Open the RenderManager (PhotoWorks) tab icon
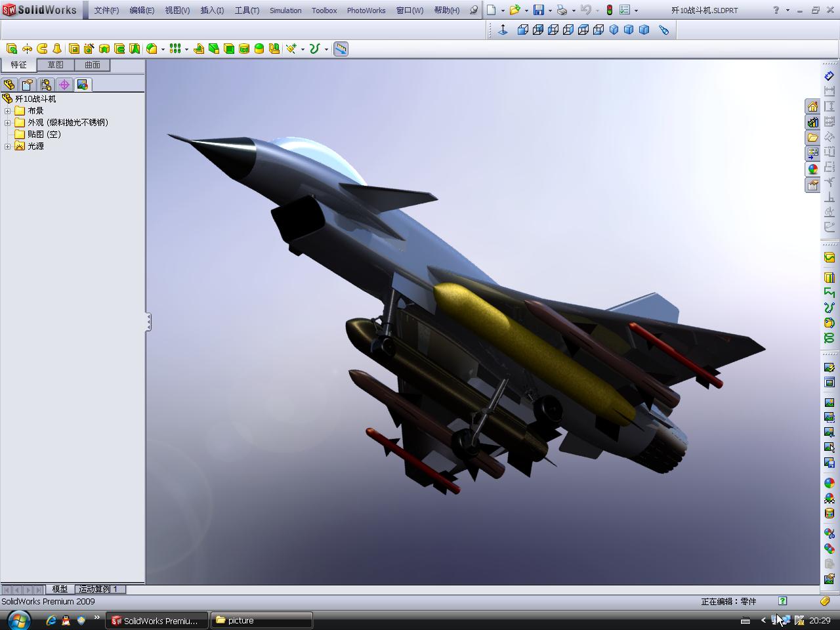 (83, 85)
